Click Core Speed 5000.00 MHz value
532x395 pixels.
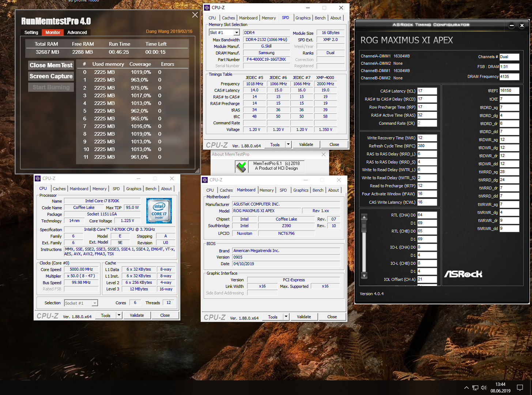tap(82, 269)
